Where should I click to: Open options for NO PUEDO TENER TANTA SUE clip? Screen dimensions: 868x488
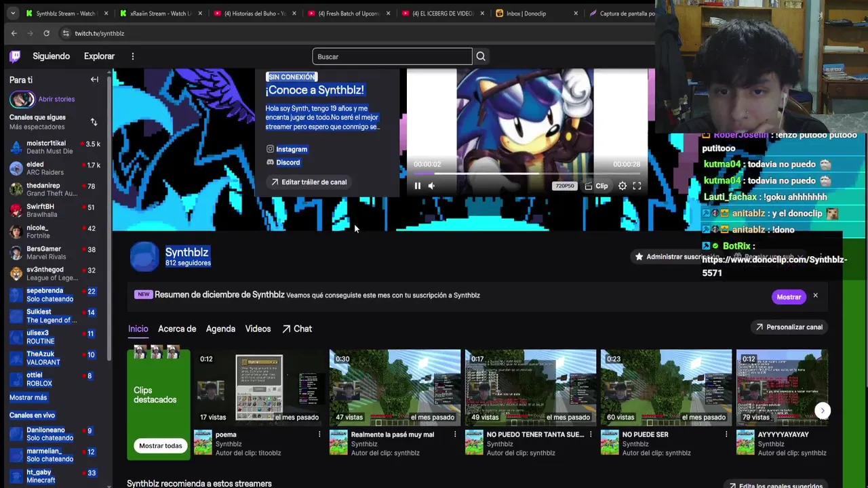pyautogui.click(x=591, y=434)
